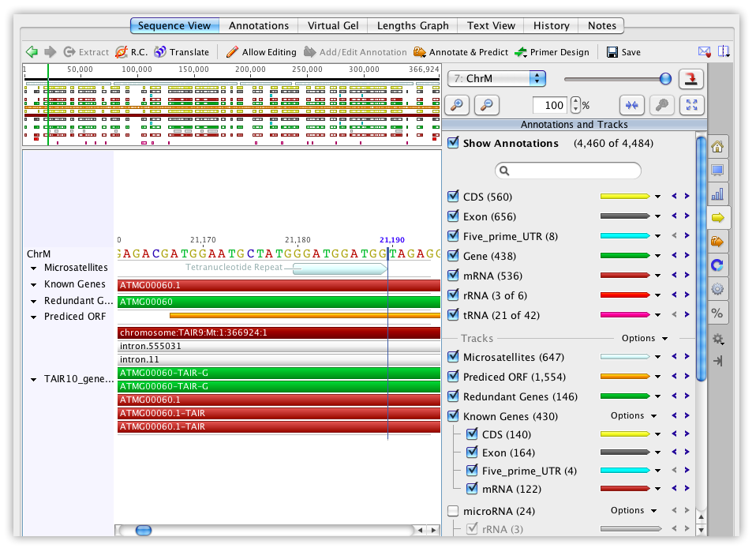Image resolution: width=756 pixels, height=552 pixels.
Task: Switch to the Text View tab
Action: pyautogui.click(x=491, y=25)
